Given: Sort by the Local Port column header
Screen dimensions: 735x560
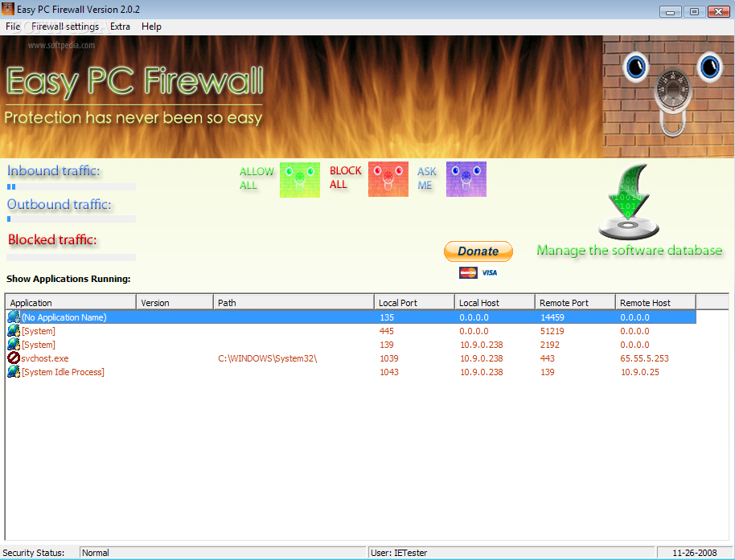Looking at the screenshot, I should tap(415, 303).
